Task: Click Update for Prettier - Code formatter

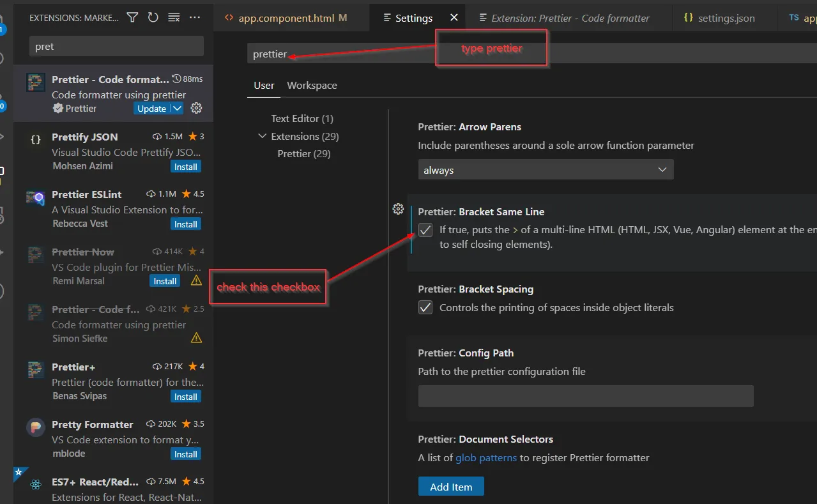Action: pyautogui.click(x=152, y=109)
